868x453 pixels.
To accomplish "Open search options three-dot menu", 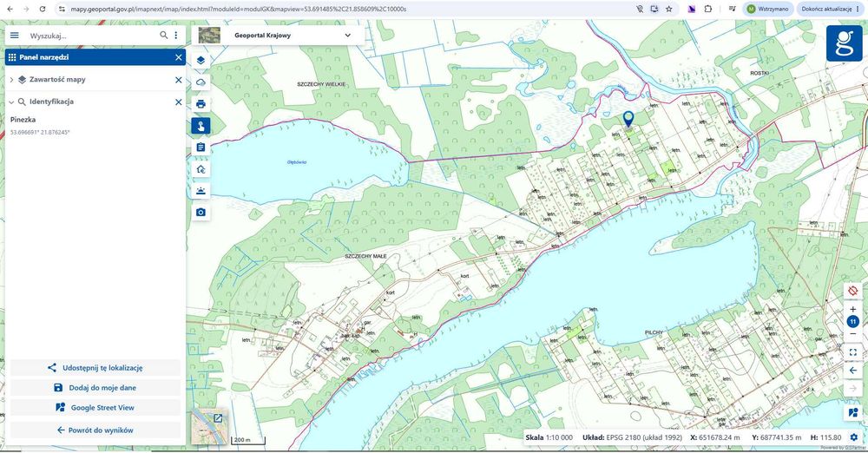I will [176, 36].
